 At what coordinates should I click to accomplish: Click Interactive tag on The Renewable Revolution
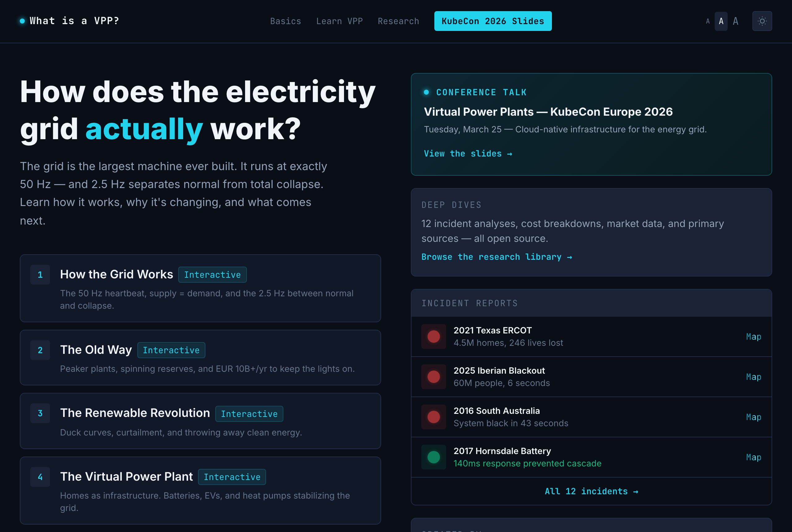click(249, 414)
